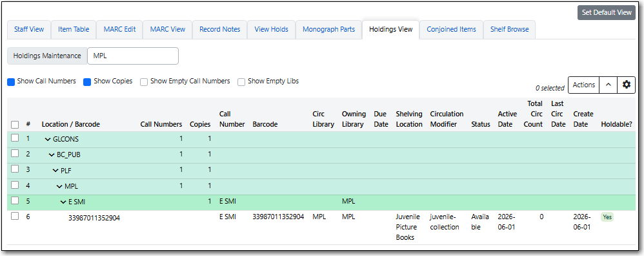Click E SMI call number in row 6
Image resolution: width=644 pixels, height=256 pixels.
[228, 217]
